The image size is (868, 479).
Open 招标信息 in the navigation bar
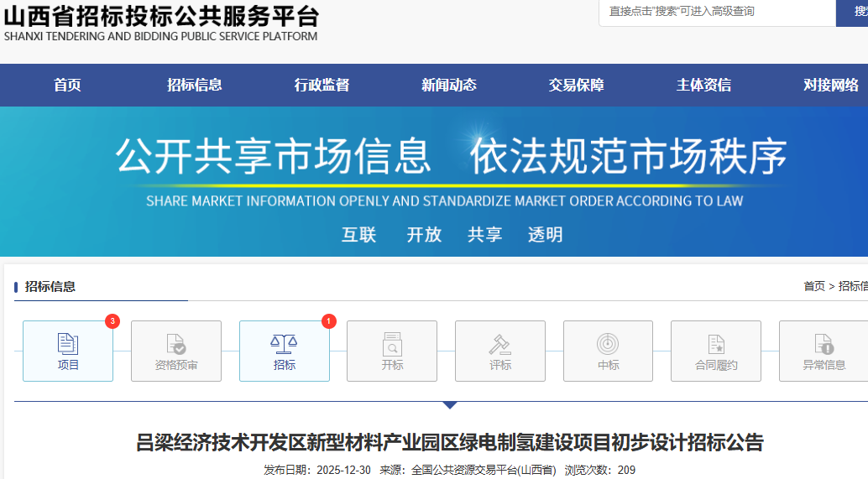point(194,85)
